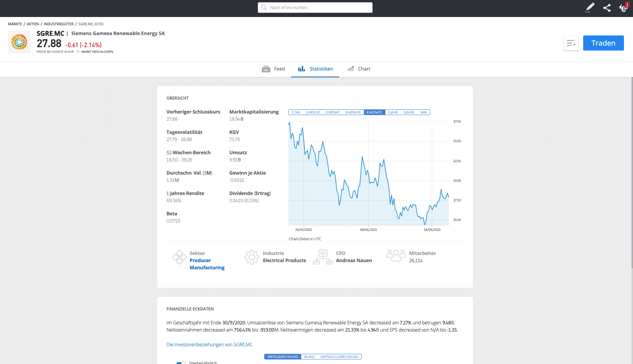633x364 pixels.
Task: Click the Umsatz value 9.91B
Action: [x=235, y=160]
